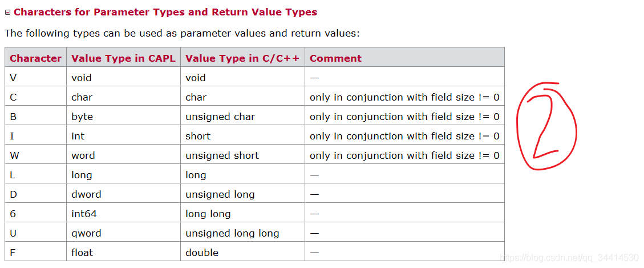Select the Value Type in CAPL header
Image resolution: width=644 pixels, height=268 pixels.
(x=123, y=58)
